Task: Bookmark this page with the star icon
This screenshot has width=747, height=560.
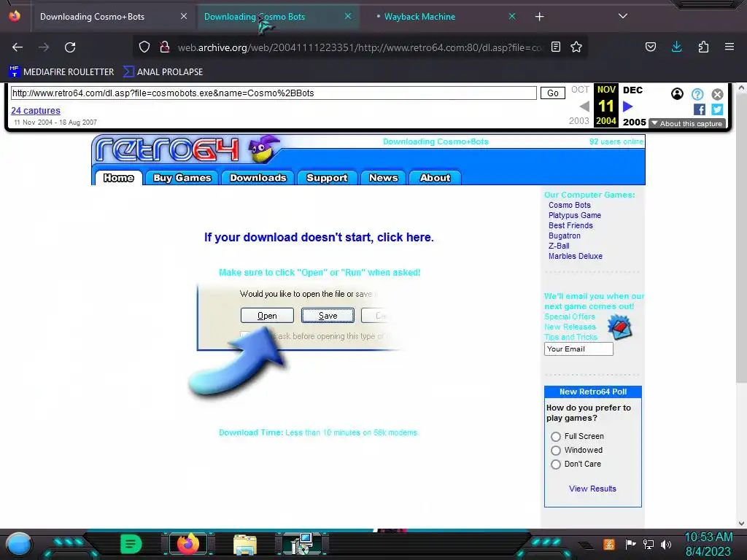Action: click(x=576, y=47)
